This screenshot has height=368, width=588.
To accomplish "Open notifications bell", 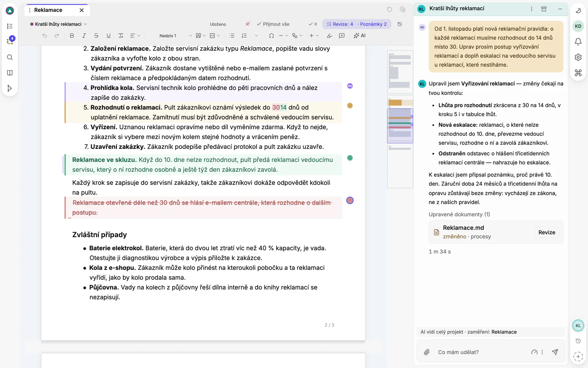I will tap(578, 42).
